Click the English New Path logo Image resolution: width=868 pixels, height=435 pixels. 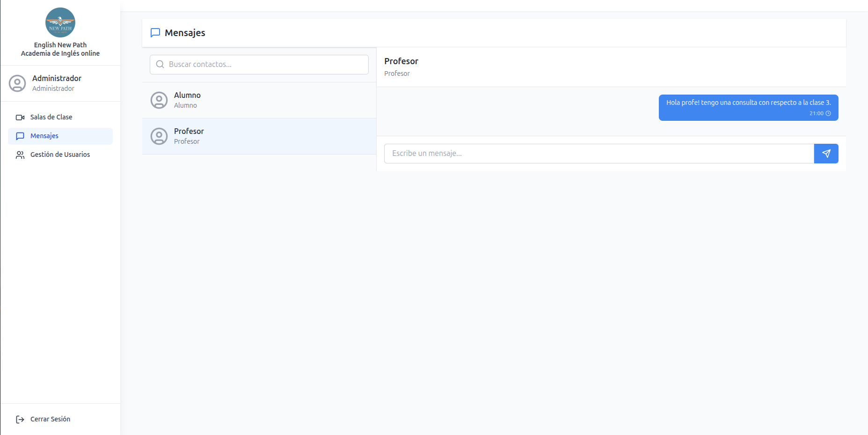60,22
